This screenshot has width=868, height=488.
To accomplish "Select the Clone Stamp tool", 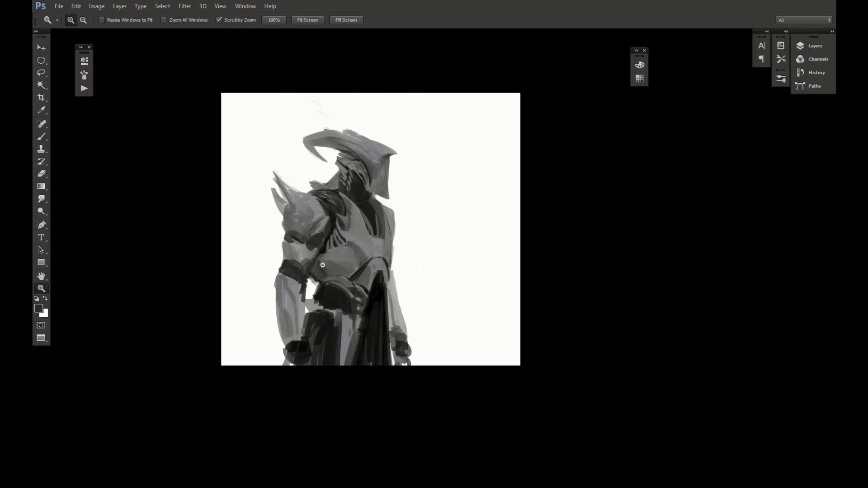I will point(41,149).
